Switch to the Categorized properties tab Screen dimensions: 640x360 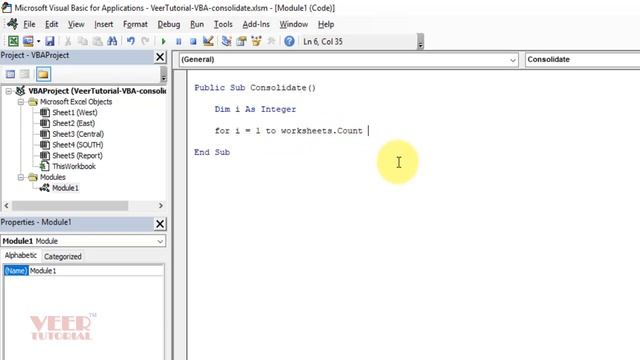(62, 256)
